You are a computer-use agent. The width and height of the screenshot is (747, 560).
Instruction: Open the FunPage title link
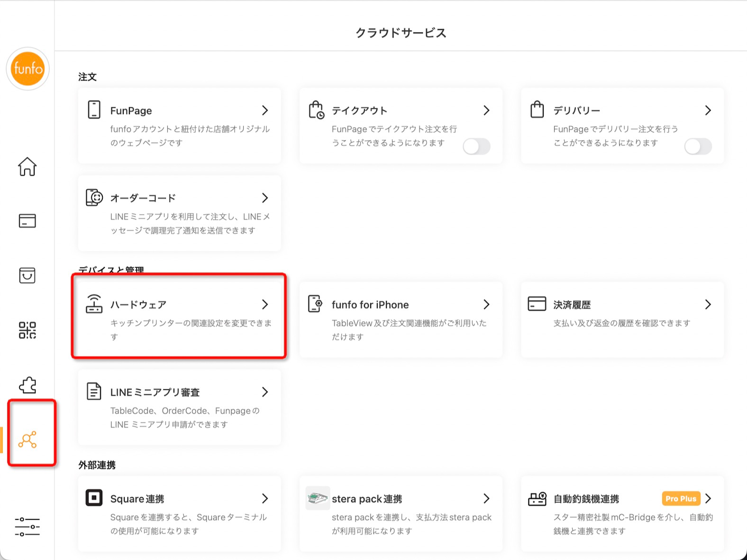(131, 111)
